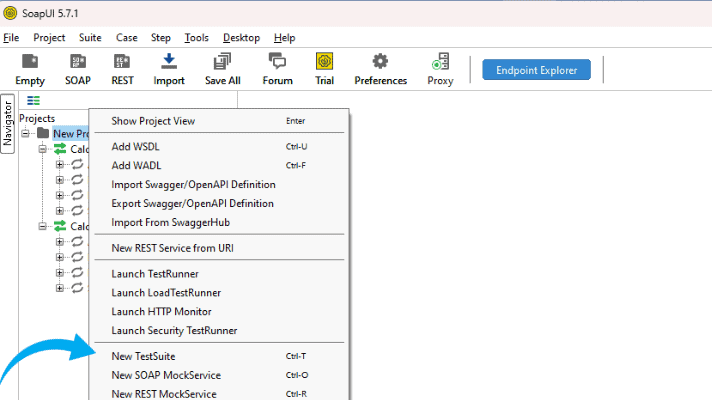Screen dimensions: 712x400
Task: Select the New Project folder icon
Action: (x=43, y=133)
